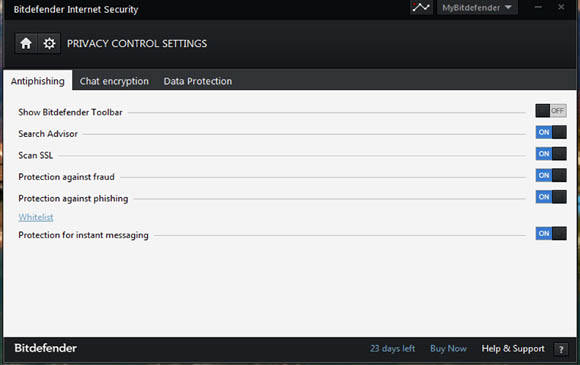
Task: Open the settings gear icon
Action: pos(49,44)
